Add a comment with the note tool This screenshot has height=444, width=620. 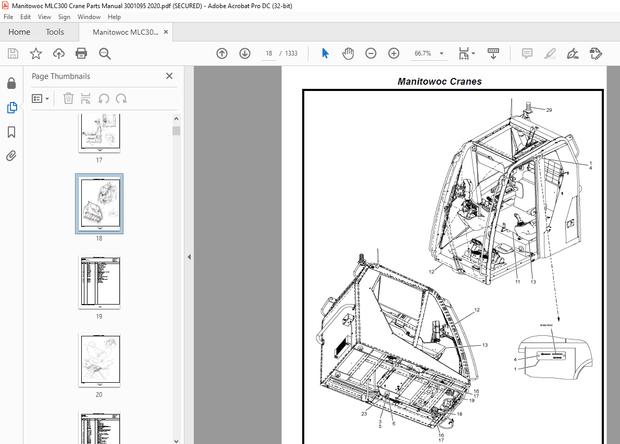[x=527, y=53]
